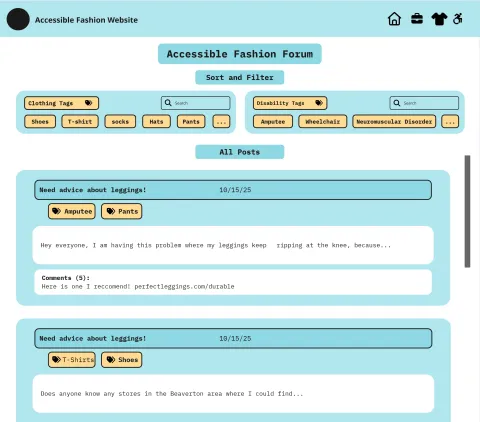Open the perfectleggings.com/durable comment
The image size is (480, 422).
coord(138,286)
